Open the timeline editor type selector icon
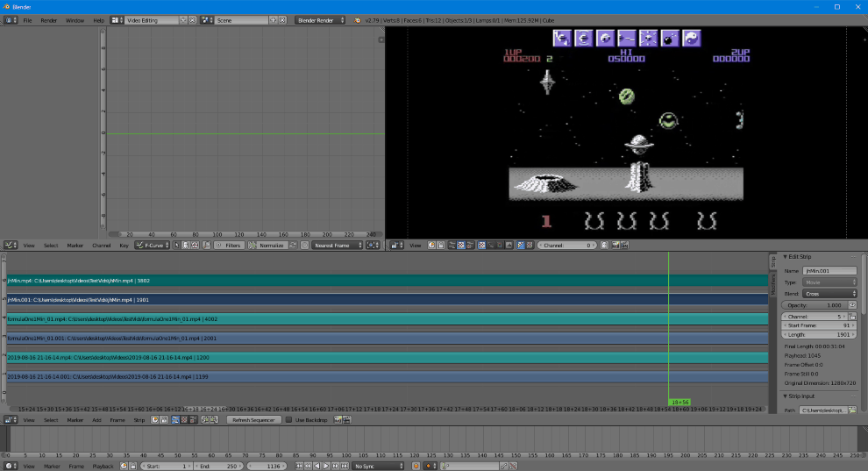The height and width of the screenshot is (471, 868). coord(11,466)
